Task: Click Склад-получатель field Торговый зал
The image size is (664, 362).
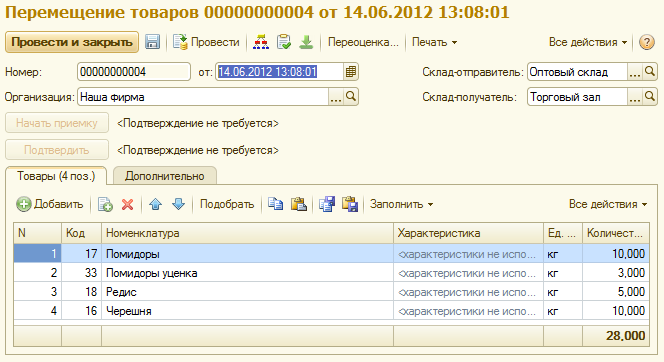Action: (577, 97)
